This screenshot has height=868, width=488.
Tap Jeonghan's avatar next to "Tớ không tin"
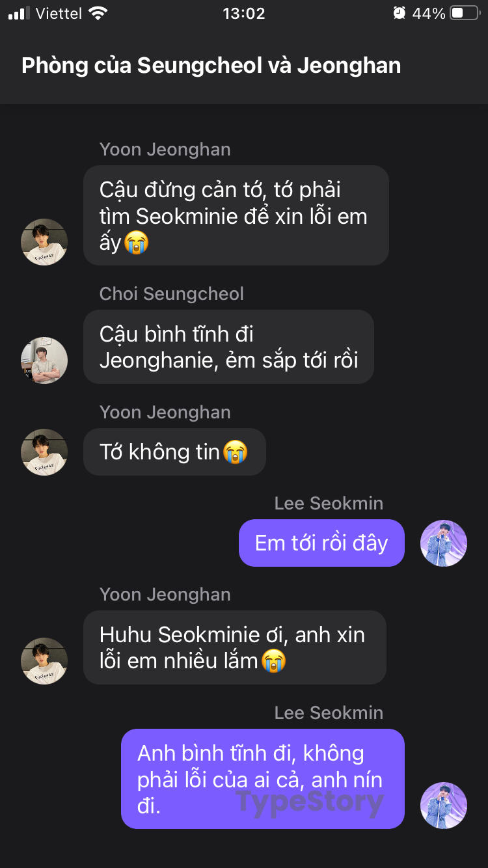coord(44,452)
